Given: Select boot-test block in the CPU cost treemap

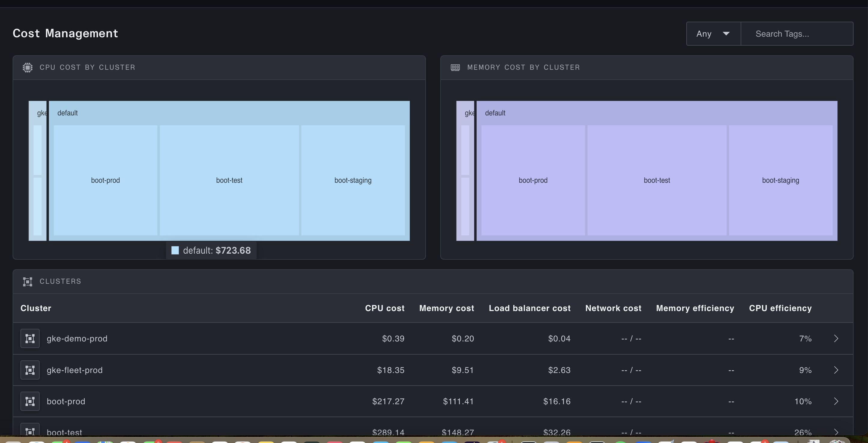Looking at the screenshot, I should [229, 180].
